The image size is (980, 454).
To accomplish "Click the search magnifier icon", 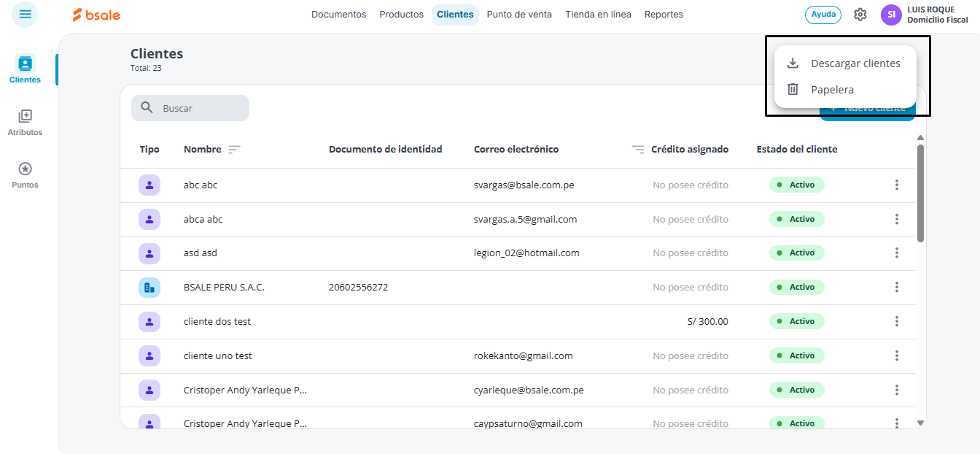I will click(x=147, y=108).
